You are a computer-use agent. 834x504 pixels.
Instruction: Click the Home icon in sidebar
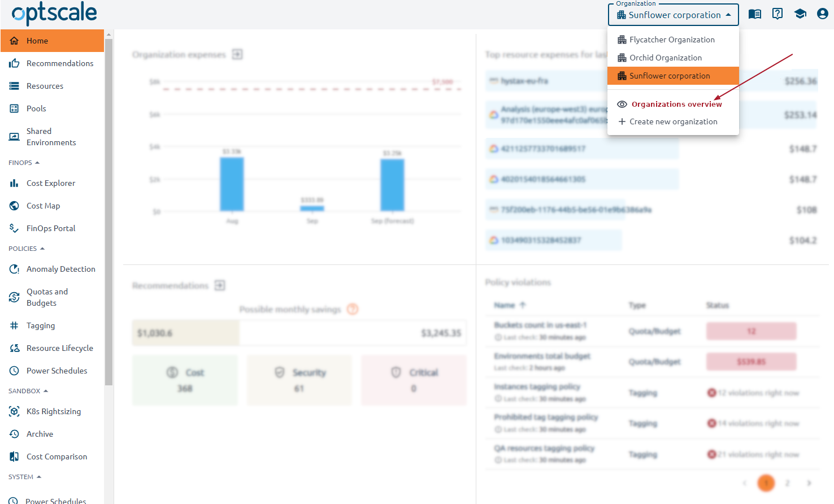(x=14, y=41)
